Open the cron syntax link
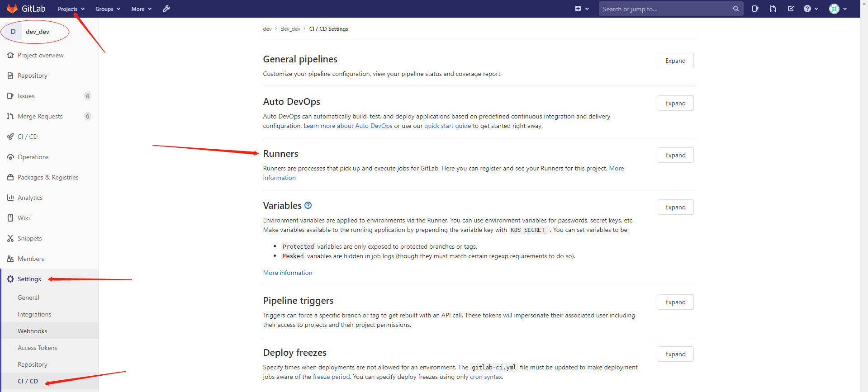Image resolution: width=868 pixels, height=392 pixels. 486,377
